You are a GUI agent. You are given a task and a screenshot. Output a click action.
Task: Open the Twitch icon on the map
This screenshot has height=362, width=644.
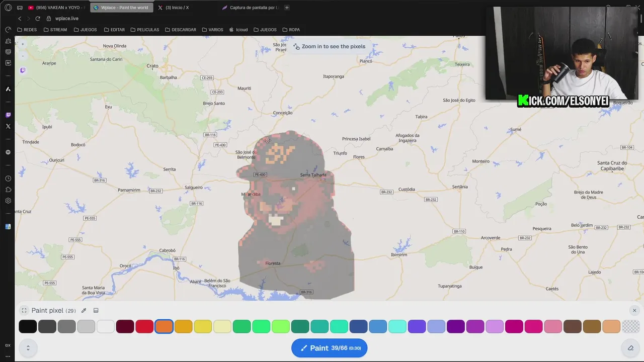23,70
